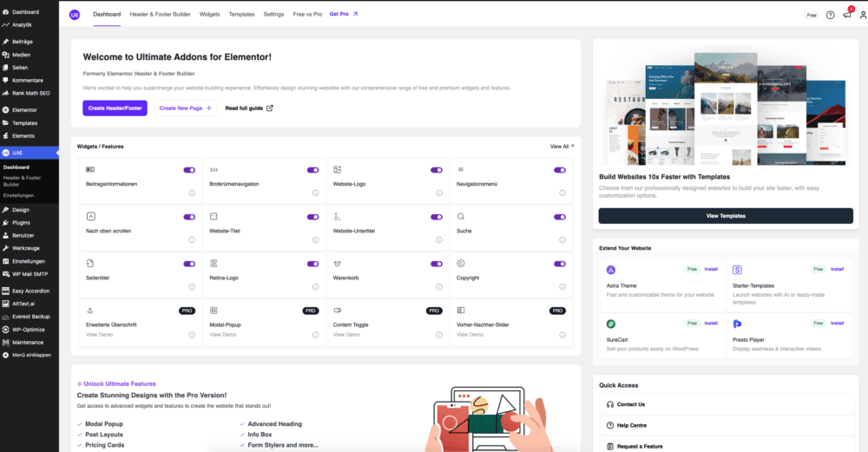Click the Warenkorb basket icon
Screen dimensions: 868x452
[337, 264]
